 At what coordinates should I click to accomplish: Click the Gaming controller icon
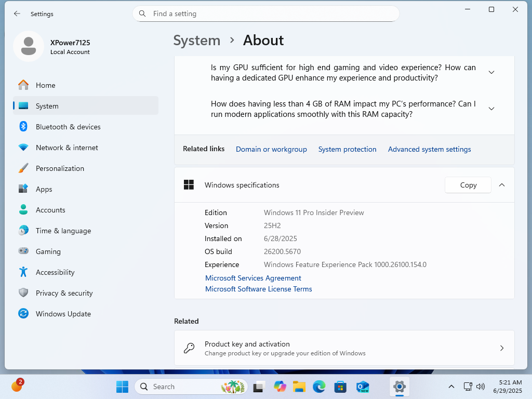pos(23,251)
